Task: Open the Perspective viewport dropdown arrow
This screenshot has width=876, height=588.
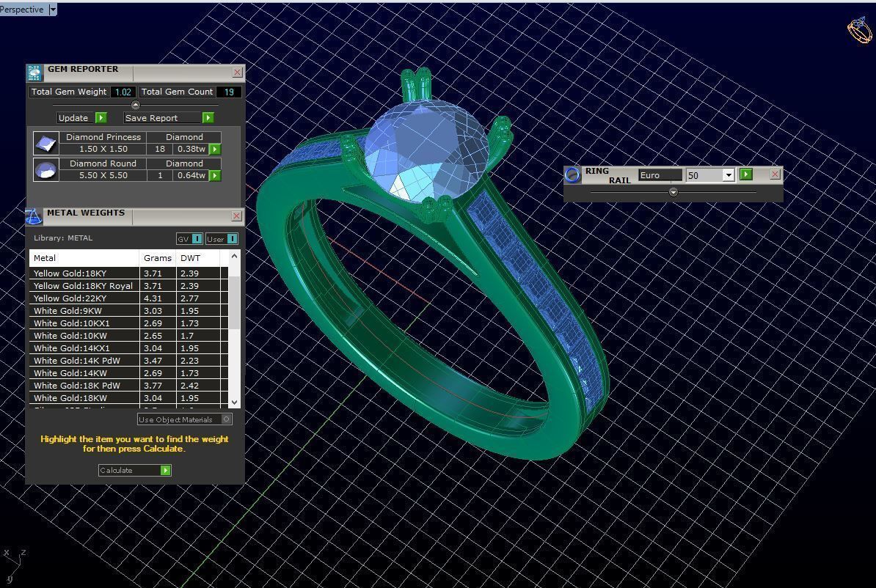Action: (x=53, y=10)
